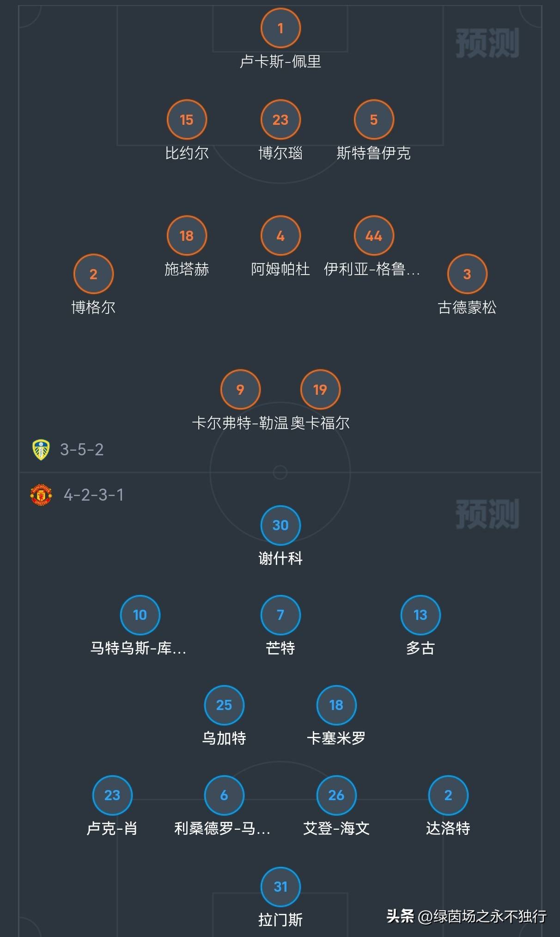Tap Leeds goalkeeper number 1 badge

coord(280,29)
